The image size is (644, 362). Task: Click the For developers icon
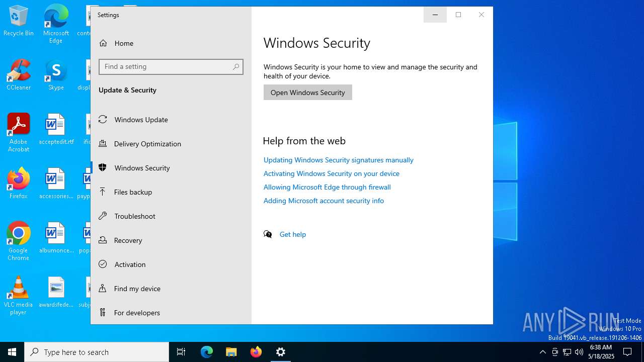103,312
